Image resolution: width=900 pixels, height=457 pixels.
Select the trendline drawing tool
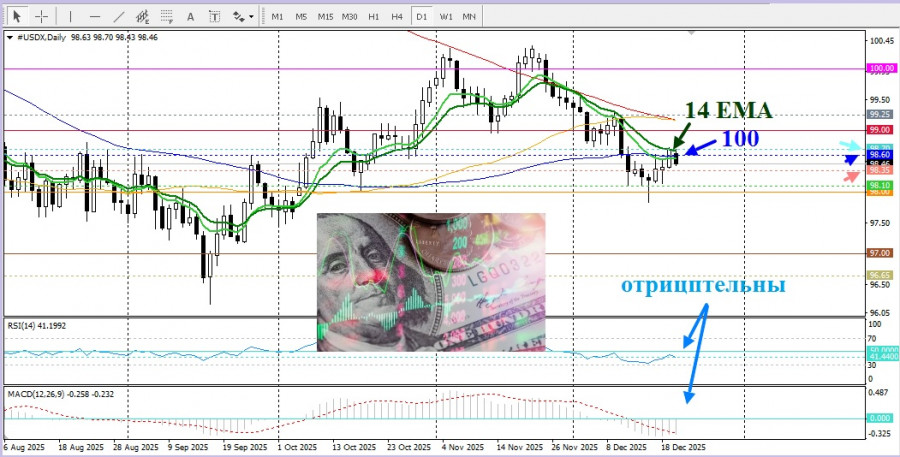118,17
